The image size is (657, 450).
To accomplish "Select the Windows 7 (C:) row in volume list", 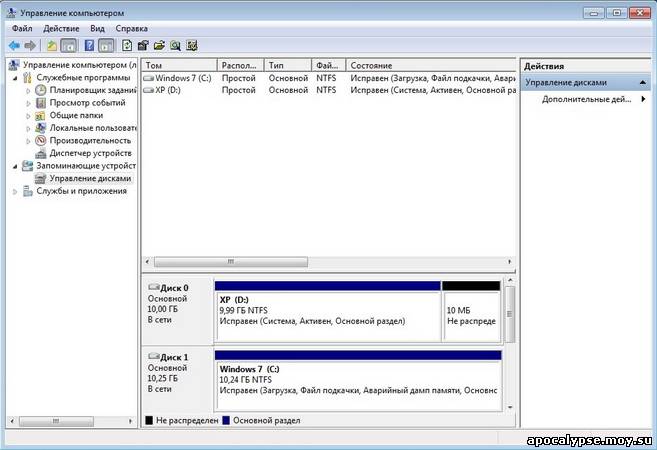I will tap(329, 78).
